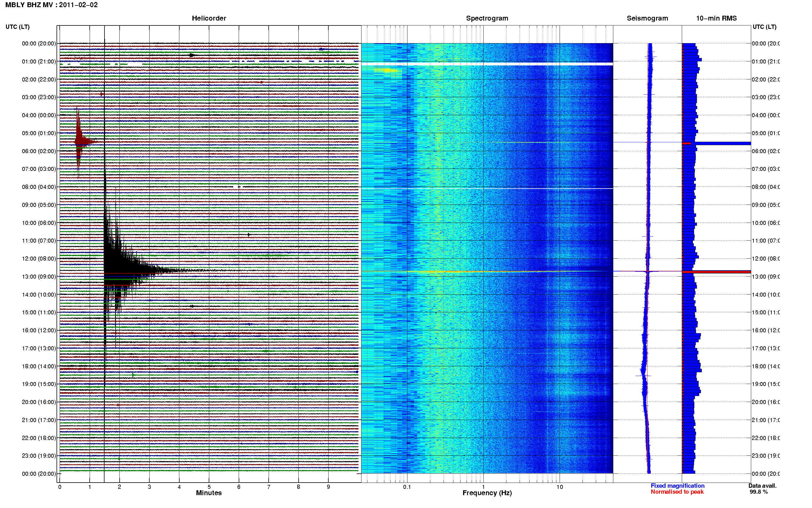Click the left time label '09:00 (05:00)'
This screenshot has height=508, width=812.
pyautogui.click(x=39, y=205)
